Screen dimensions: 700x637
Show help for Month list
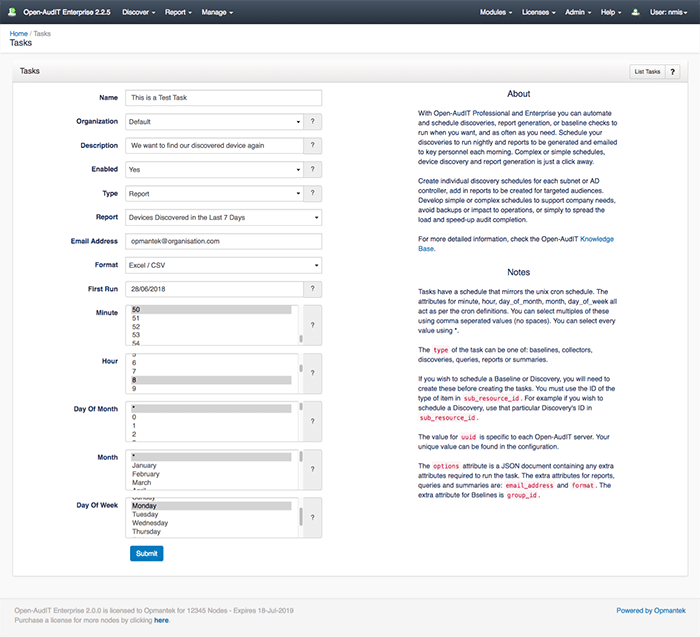point(312,469)
